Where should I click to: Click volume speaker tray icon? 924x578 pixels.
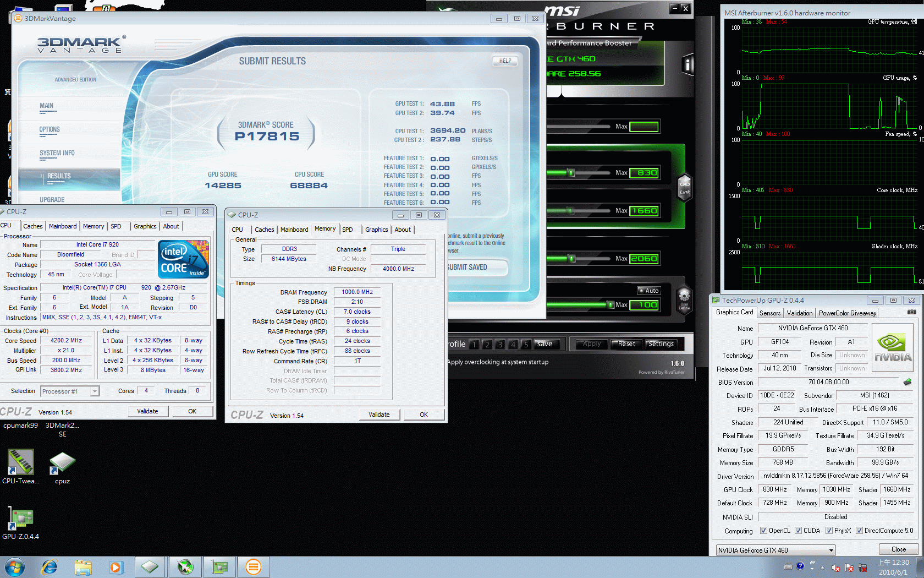pyautogui.click(x=836, y=568)
